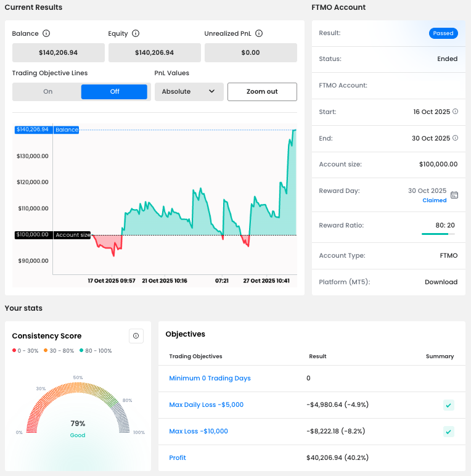471x476 pixels.
Task: Click the Reward Ratio progress bar
Action: tap(438, 234)
